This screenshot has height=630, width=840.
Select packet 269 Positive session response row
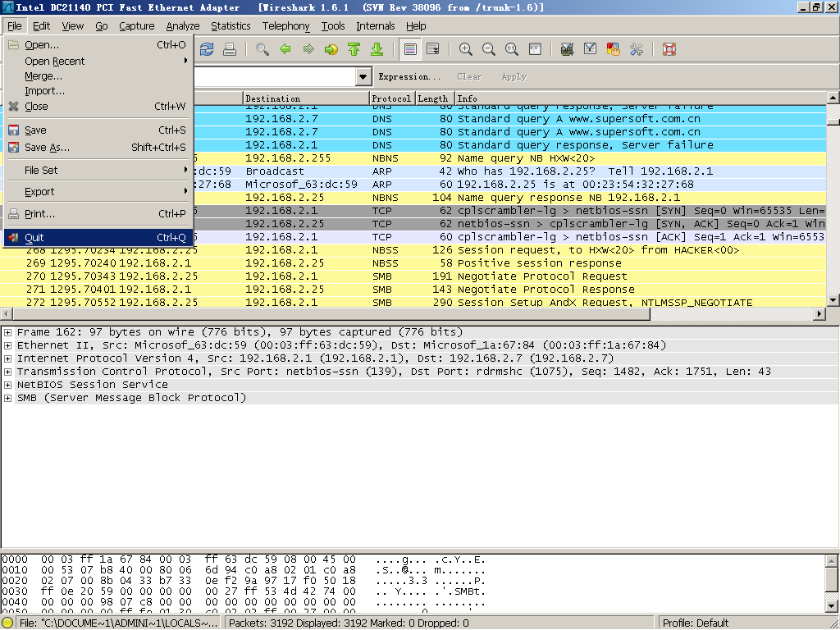click(x=413, y=263)
